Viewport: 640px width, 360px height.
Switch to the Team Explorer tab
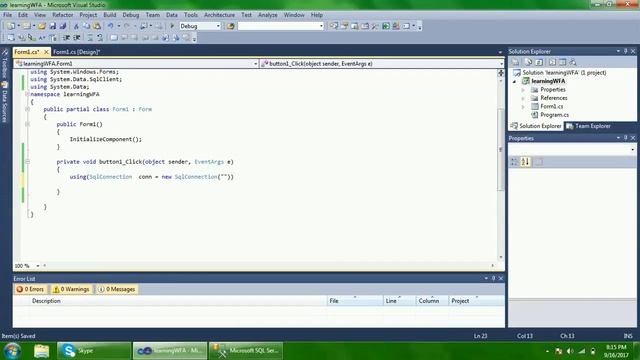click(x=588, y=126)
